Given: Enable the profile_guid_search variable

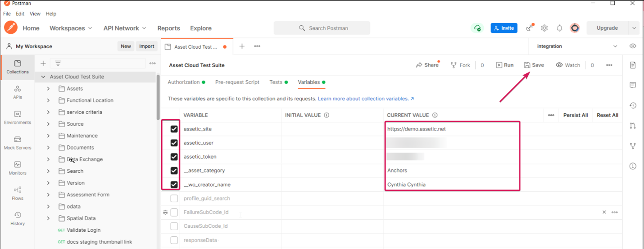Looking at the screenshot, I should 174,199.
